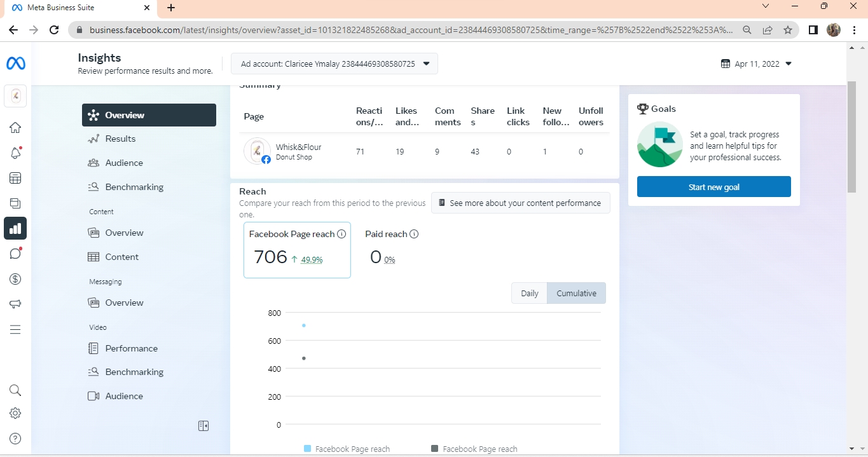Click the Whisk&Flour page logo in Summary table
The height and width of the screenshot is (457, 868).
click(257, 151)
